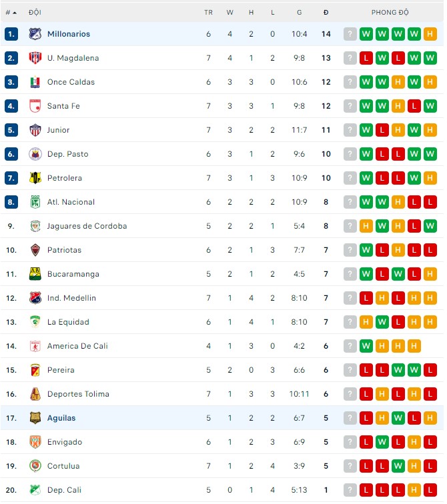Click the Ind. Medellin club crest
The image size is (447, 504).
[x=35, y=298]
